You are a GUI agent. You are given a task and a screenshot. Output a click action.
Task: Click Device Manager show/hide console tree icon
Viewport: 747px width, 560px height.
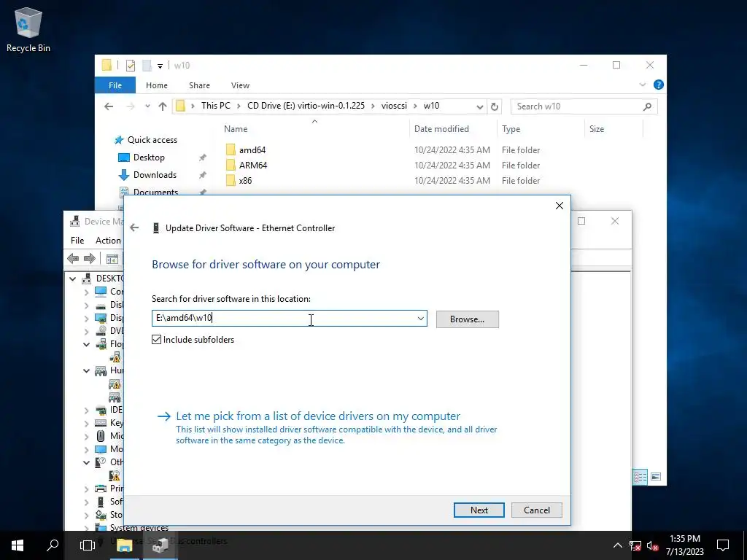[112, 259]
